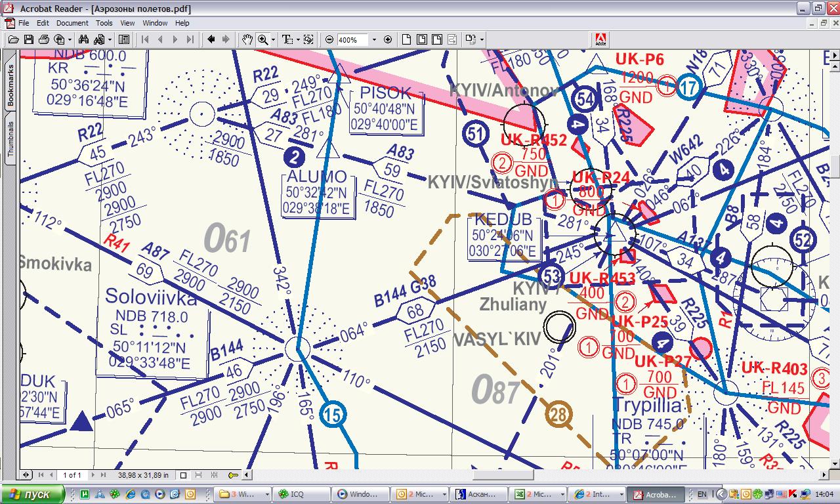Open the Document menu
Viewport: 840px width, 504px height.
point(72,23)
